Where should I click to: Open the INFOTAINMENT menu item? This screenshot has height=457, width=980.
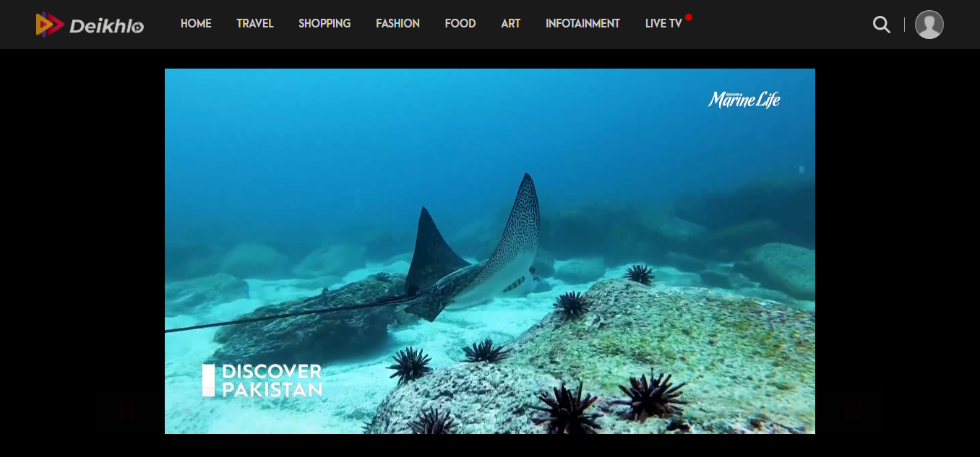click(583, 24)
